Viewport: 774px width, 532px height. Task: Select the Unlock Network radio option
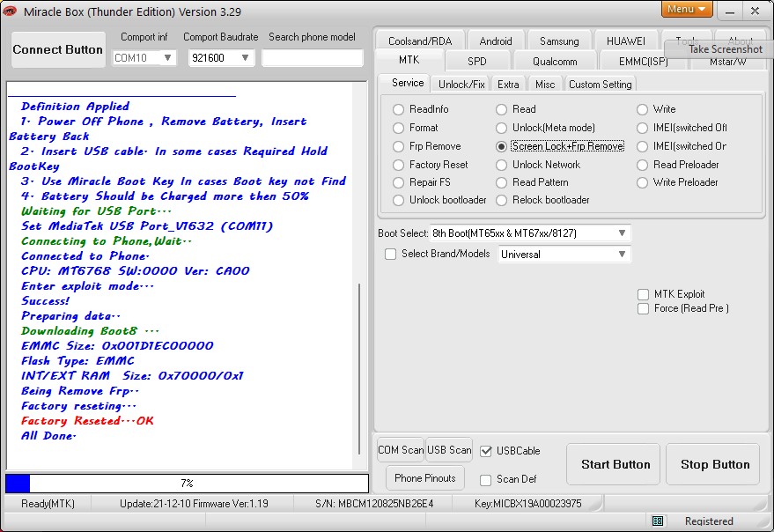point(502,165)
